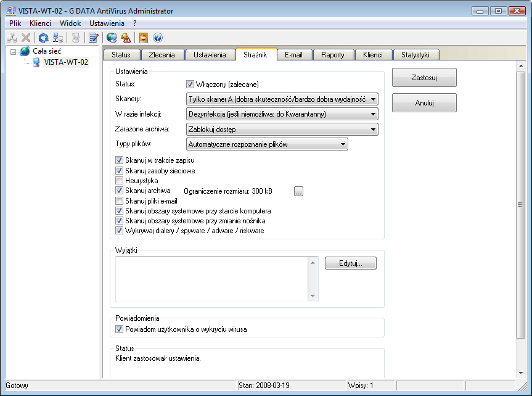The width and height of the screenshot is (532, 396).
Task: Select the Cała sieć tree entry
Action: point(47,51)
